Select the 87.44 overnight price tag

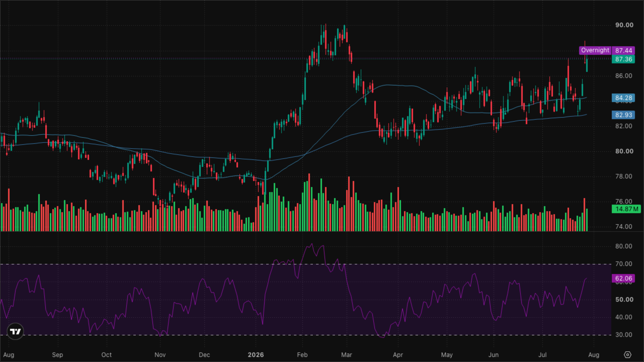point(623,51)
